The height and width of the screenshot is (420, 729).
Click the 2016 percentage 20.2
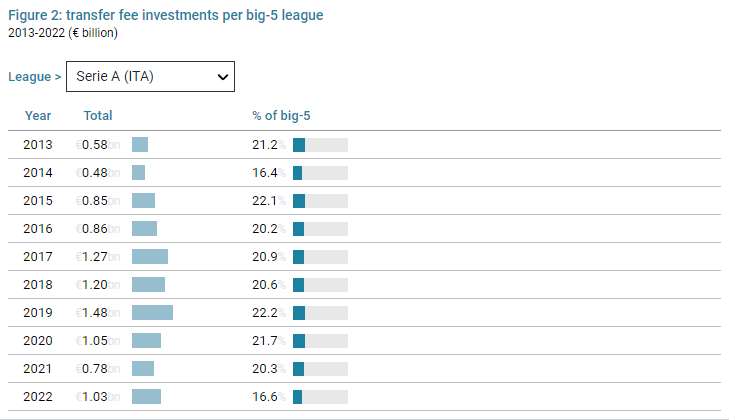tap(265, 229)
